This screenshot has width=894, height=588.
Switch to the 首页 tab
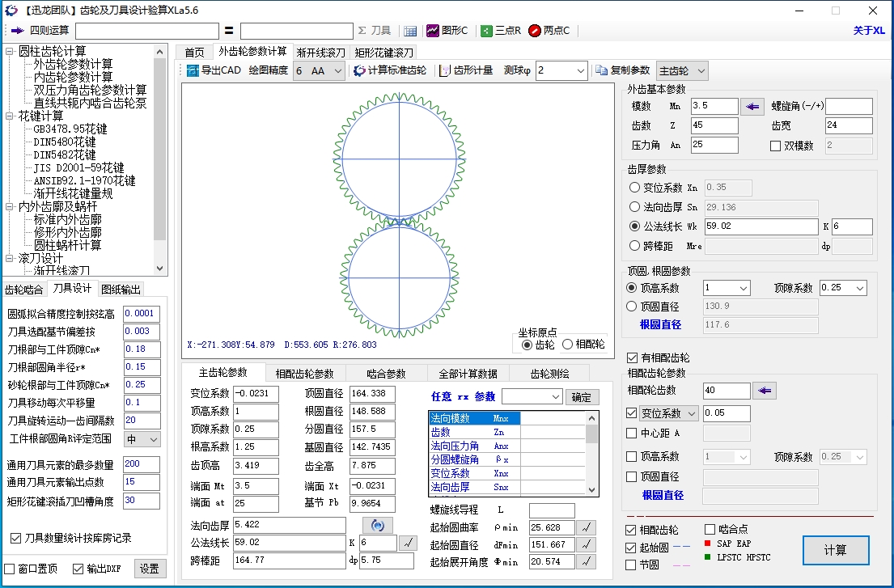click(194, 53)
